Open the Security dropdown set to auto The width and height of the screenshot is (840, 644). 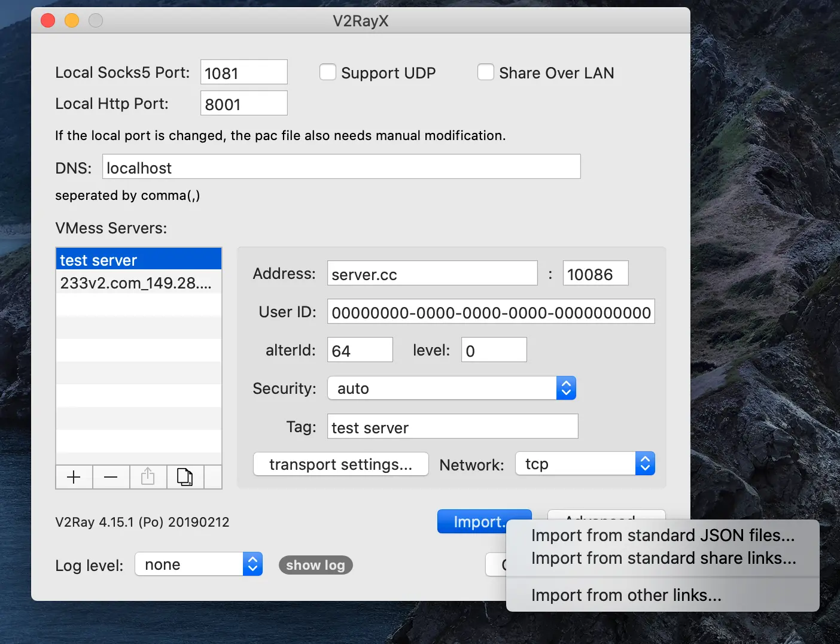point(452,388)
